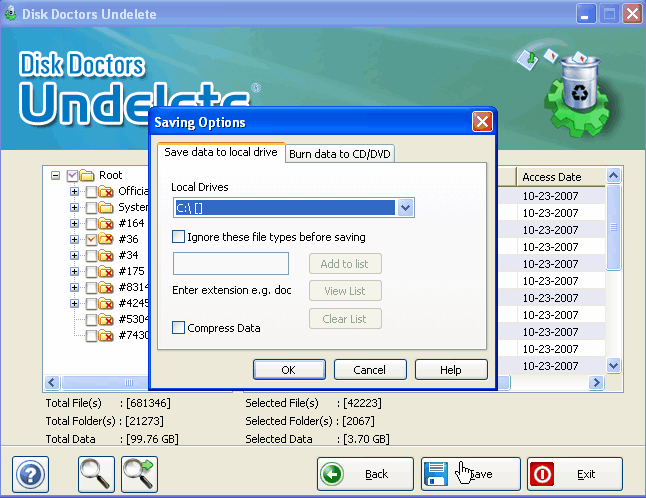Click the floppy disk Save icon
This screenshot has width=646, height=498.
point(436,474)
